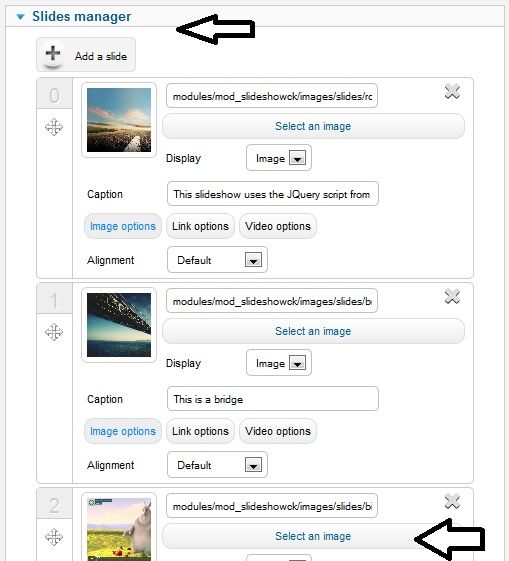
Task: Click the landscape thumbnail of slide 0
Action: pos(119,120)
